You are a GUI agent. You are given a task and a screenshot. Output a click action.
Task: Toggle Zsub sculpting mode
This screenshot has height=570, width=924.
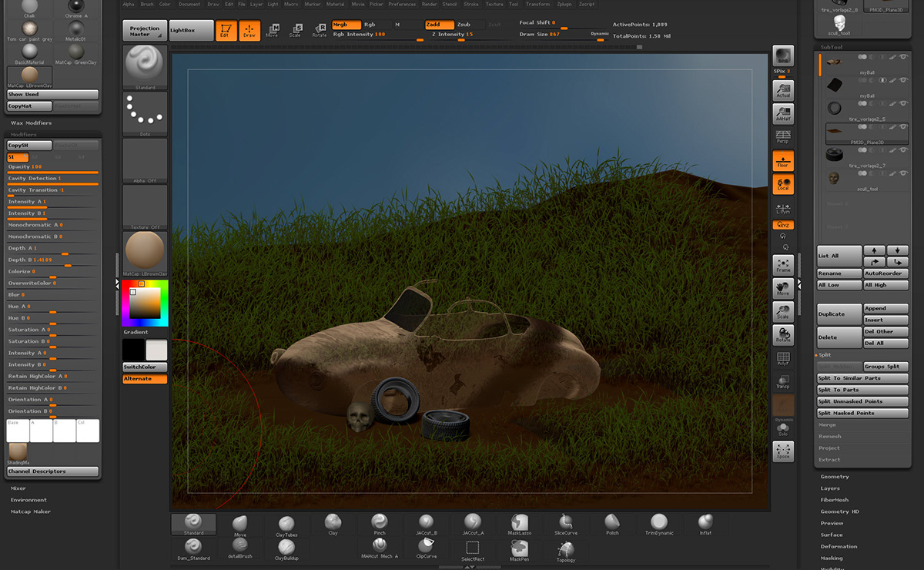(x=464, y=25)
